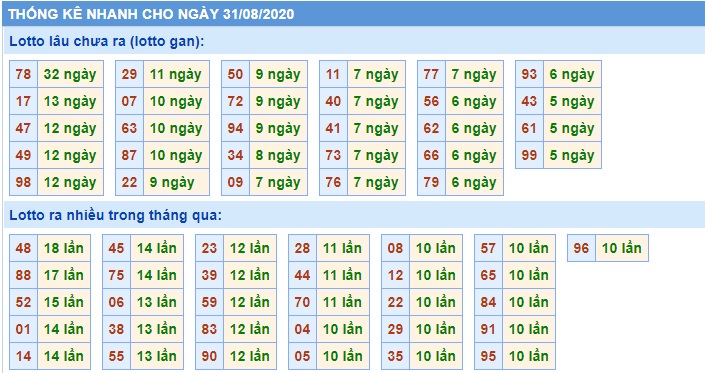Click '9 ngày' beside number 94
The height and width of the screenshot is (373, 705).
coord(279,128)
